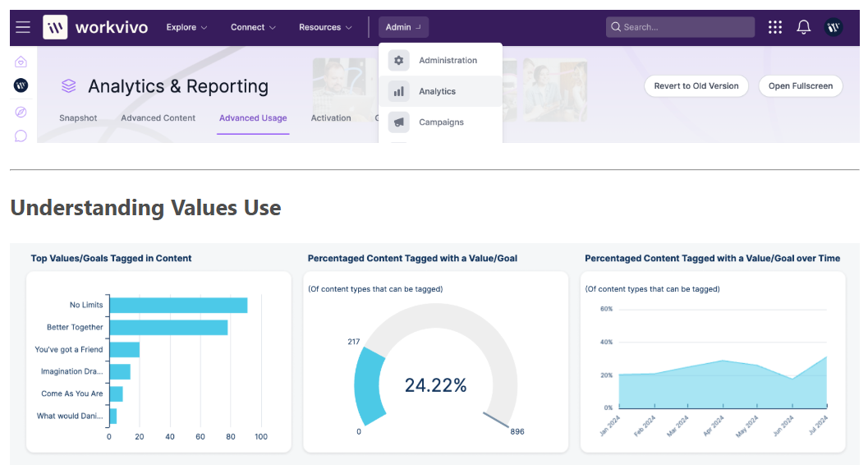Select the Advanced Content tab

coord(158,117)
